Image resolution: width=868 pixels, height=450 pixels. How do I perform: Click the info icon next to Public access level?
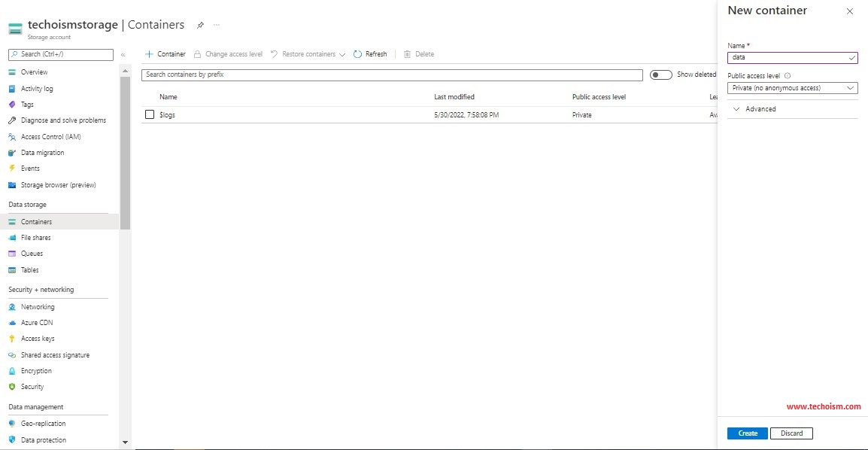point(788,76)
